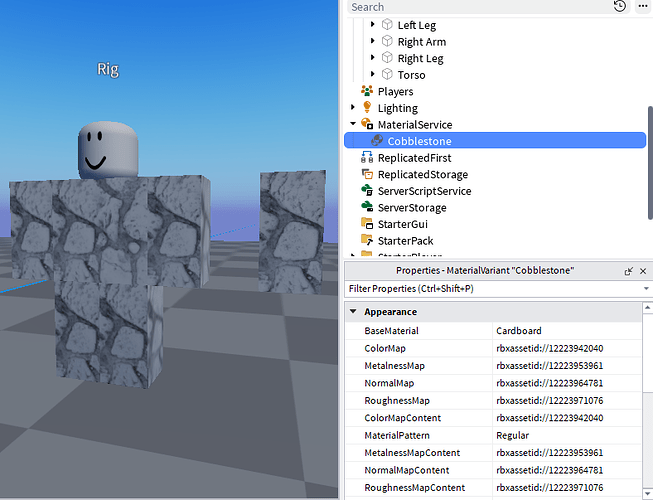Click the Left Leg part cube icon
This screenshot has height=500, width=653.
pyautogui.click(x=387, y=25)
